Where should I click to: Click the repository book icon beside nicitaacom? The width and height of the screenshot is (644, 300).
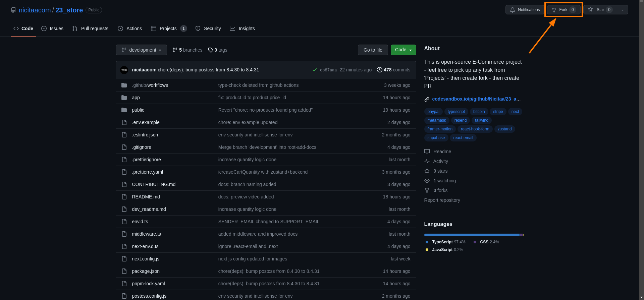pyautogui.click(x=13, y=10)
